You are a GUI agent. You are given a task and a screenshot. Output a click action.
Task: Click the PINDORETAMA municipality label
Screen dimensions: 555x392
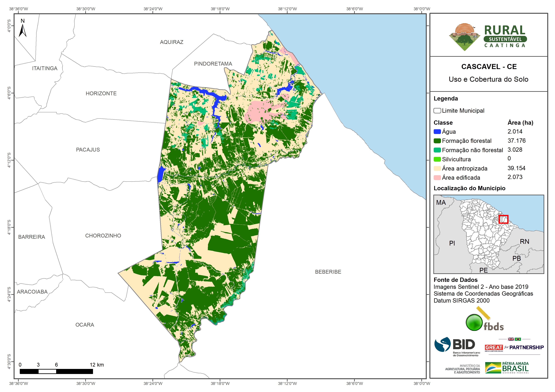pyautogui.click(x=213, y=64)
